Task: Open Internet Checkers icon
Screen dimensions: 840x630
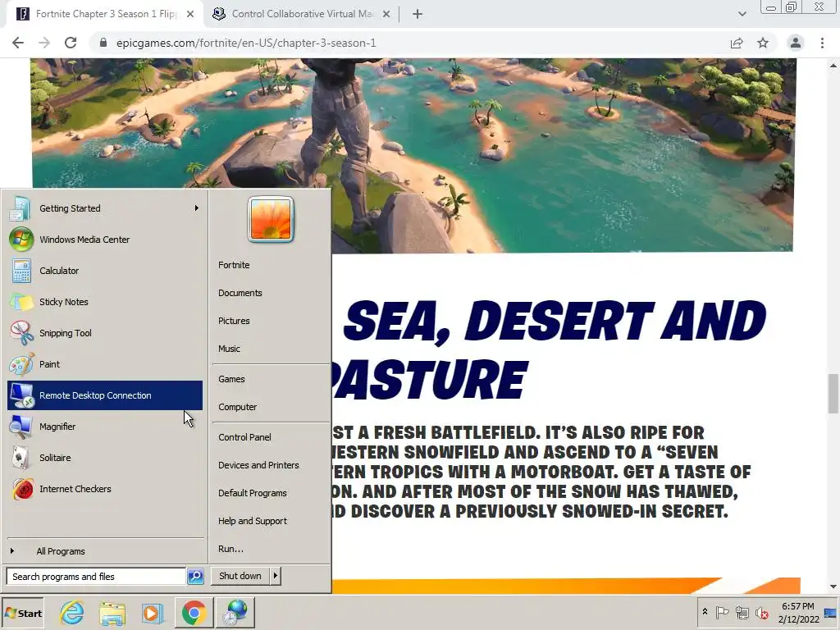Action: click(x=22, y=489)
